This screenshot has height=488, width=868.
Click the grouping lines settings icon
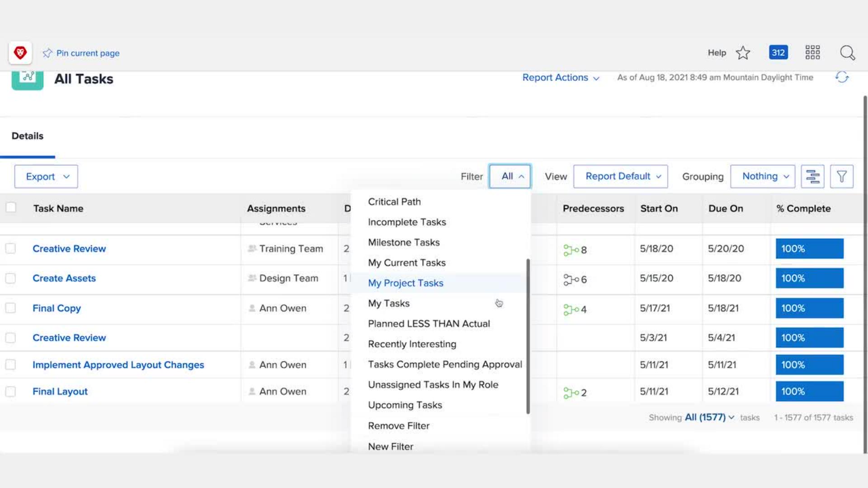pos(812,176)
